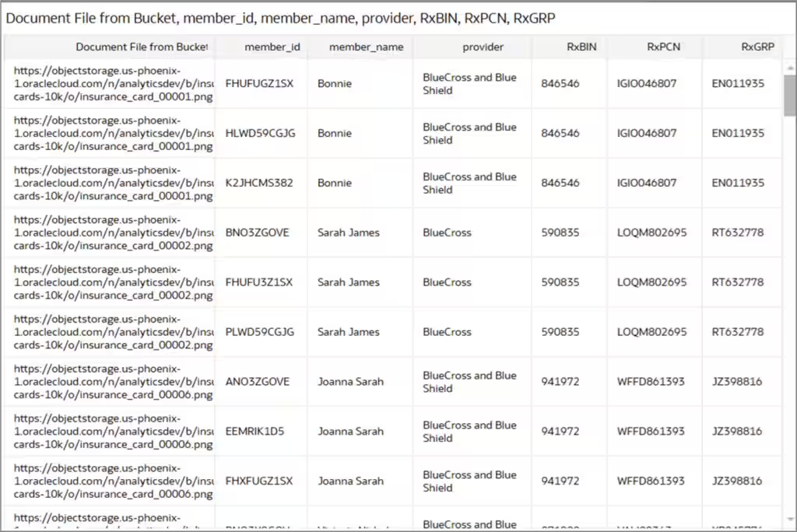This screenshot has height=532, width=797.
Task: Click Bonnie in the FHUFUGZ1SX row
Action: pos(335,83)
